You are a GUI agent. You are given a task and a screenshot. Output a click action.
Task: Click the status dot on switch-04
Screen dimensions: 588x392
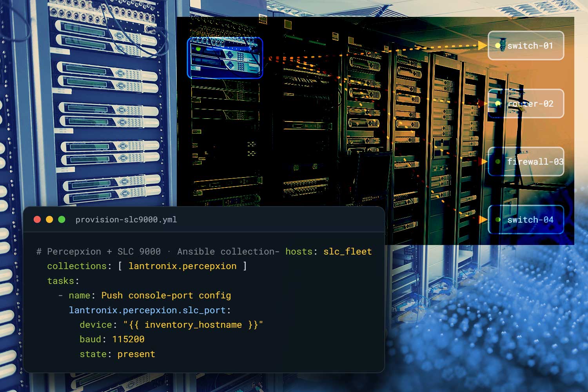pyautogui.click(x=498, y=220)
